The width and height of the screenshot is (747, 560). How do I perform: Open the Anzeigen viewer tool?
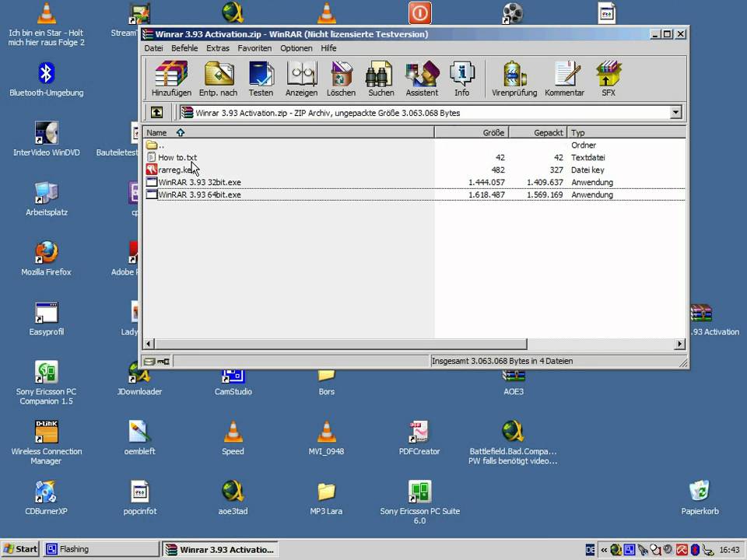(x=301, y=79)
